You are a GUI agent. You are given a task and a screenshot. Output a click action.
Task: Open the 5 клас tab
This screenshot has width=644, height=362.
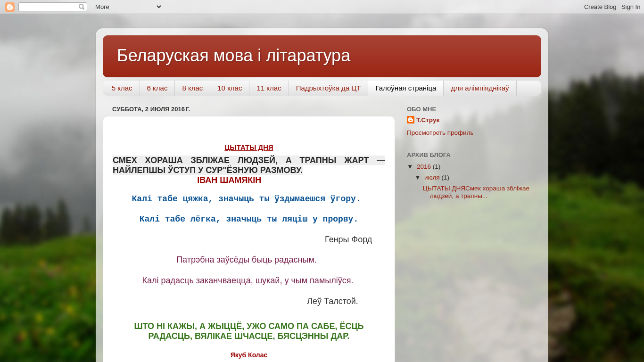pos(122,88)
